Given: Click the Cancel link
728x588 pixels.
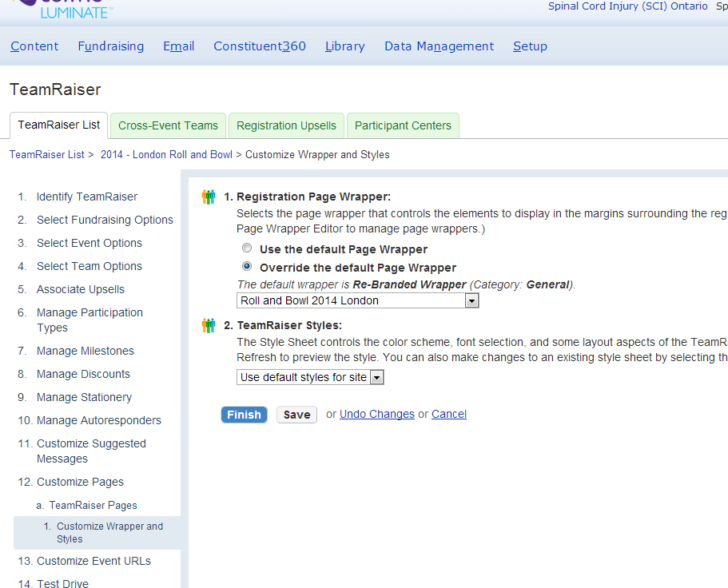Looking at the screenshot, I should coord(449,414).
